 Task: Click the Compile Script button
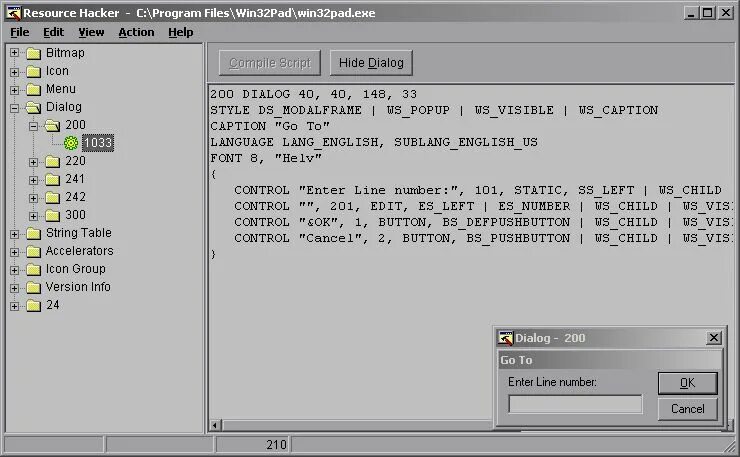point(270,63)
